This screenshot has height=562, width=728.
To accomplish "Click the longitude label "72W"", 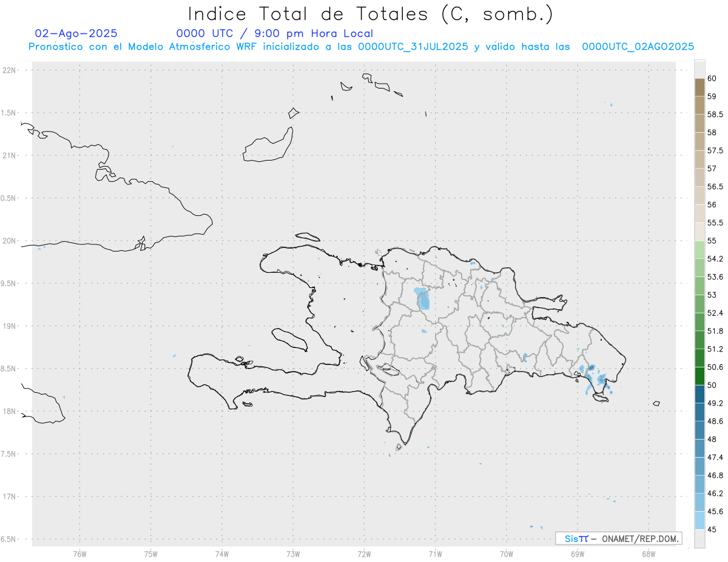I will [364, 554].
